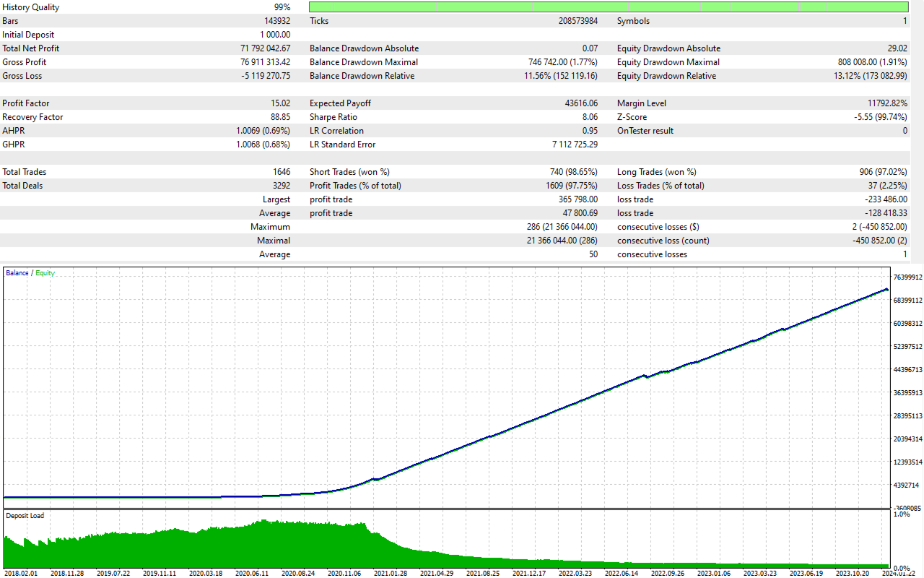Click the Balance legend label on chart
The width and height of the screenshot is (924, 578).
(x=17, y=273)
